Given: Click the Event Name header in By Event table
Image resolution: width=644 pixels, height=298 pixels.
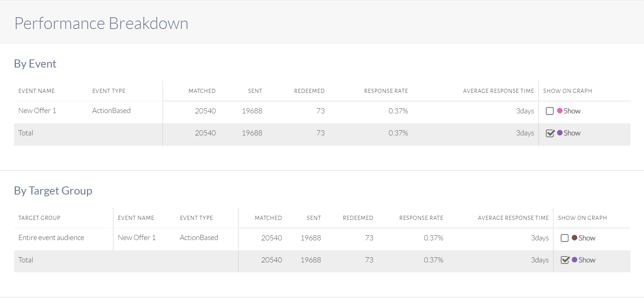Looking at the screenshot, I should coord(36,91).
